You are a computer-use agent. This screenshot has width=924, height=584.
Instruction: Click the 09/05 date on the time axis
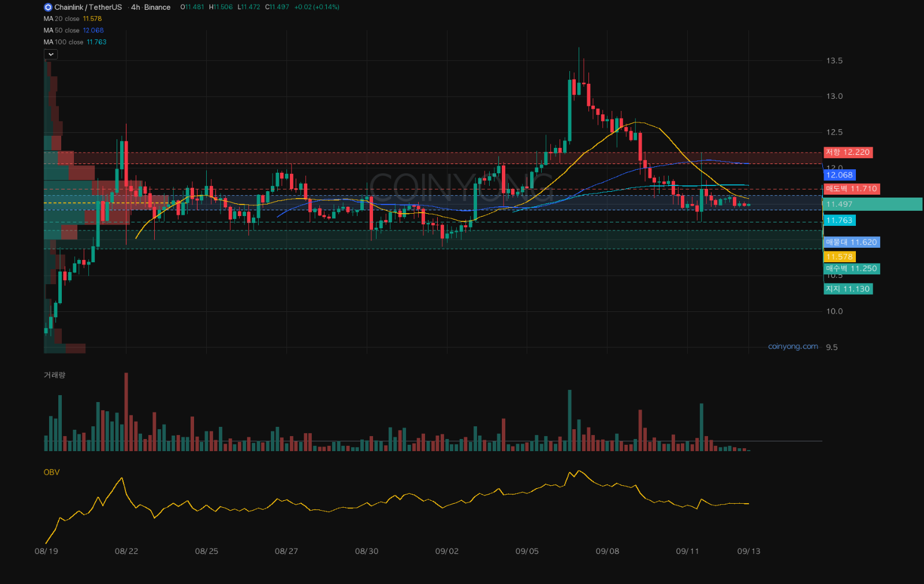point(527,551)
